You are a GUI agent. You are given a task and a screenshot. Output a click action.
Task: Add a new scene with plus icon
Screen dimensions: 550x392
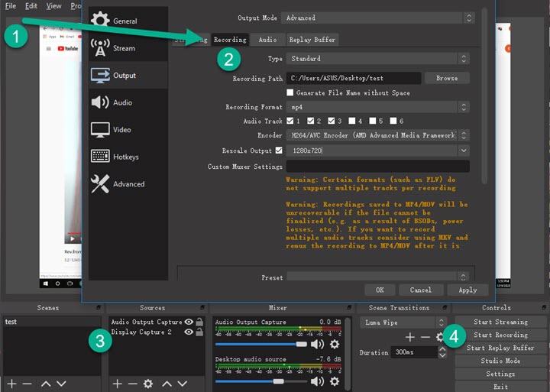[11, 384]
